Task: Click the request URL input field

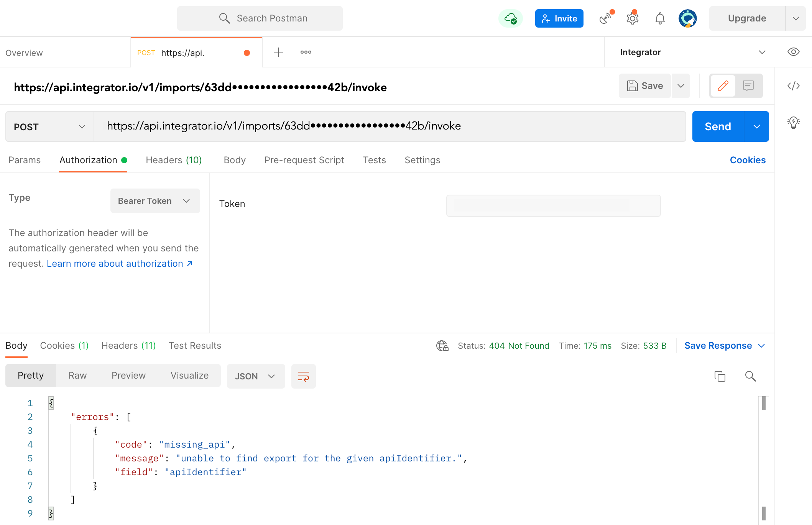Action: click(390, 126)
